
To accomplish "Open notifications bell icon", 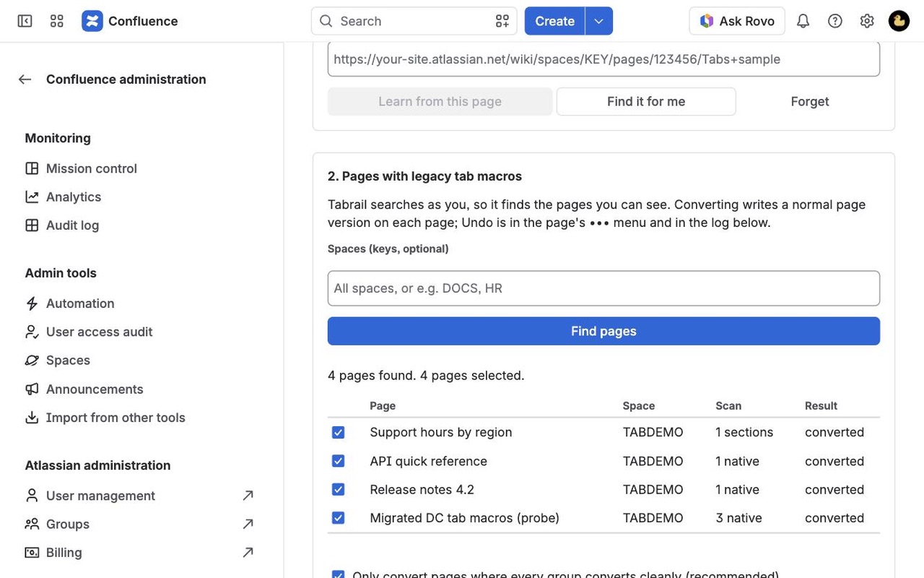I will [x=803, y=21].
